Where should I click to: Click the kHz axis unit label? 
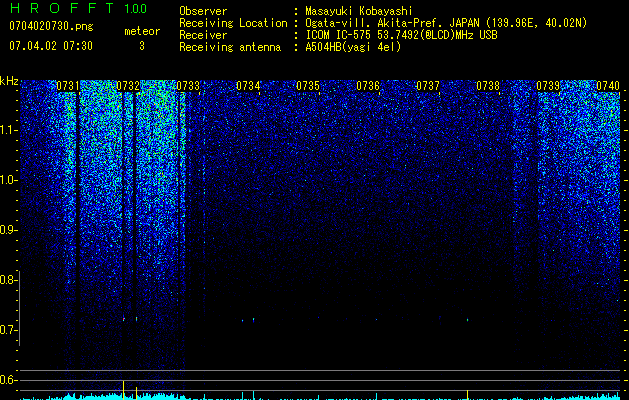pyautogui.click(x=9, y=81)
